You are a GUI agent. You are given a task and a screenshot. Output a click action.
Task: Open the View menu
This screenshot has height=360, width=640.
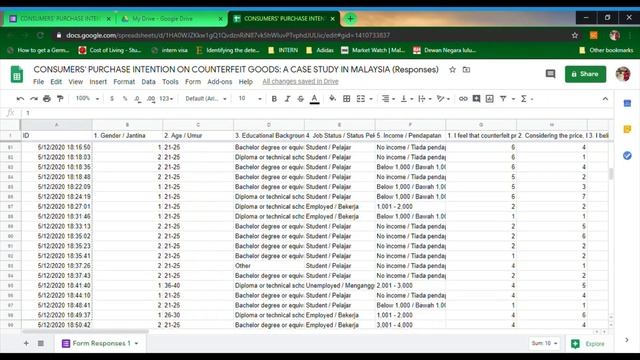click(76, 82)
